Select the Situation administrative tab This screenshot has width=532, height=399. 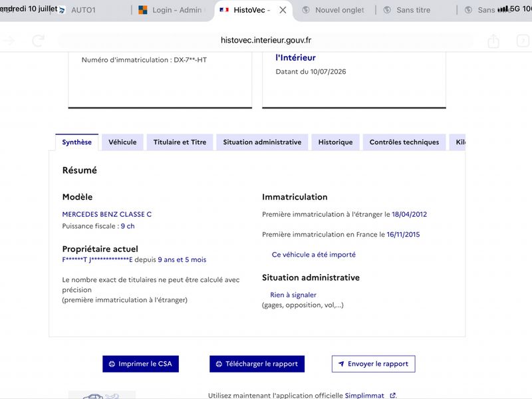pyautogui.click(x=262, y=142)
